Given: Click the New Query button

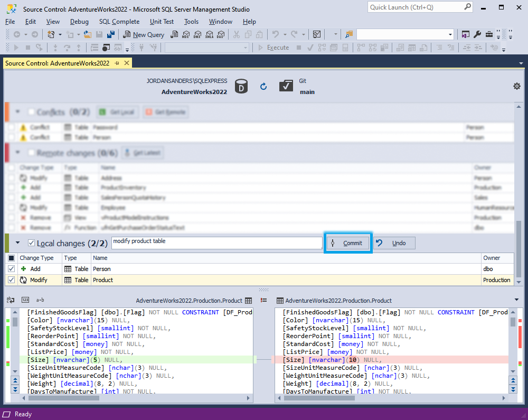Looking at the screenshot, I should click(x=144, y=34).
